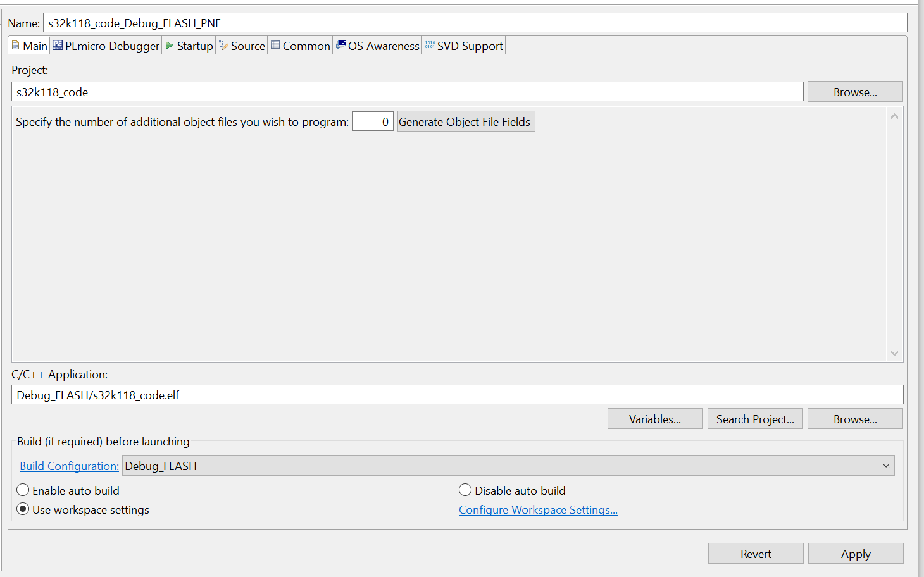Click the OS Awareness tab icon
Screen dimensions: 924x577
point(341,46)
